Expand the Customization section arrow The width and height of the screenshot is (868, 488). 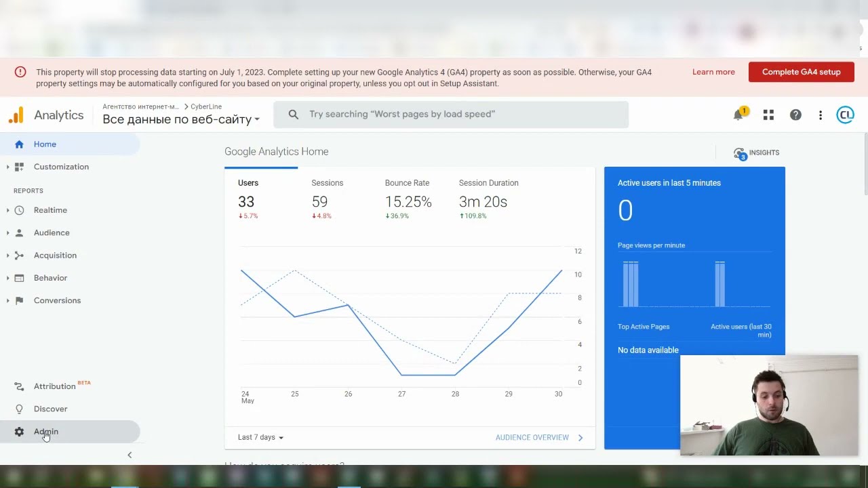[x=8, y=167]
